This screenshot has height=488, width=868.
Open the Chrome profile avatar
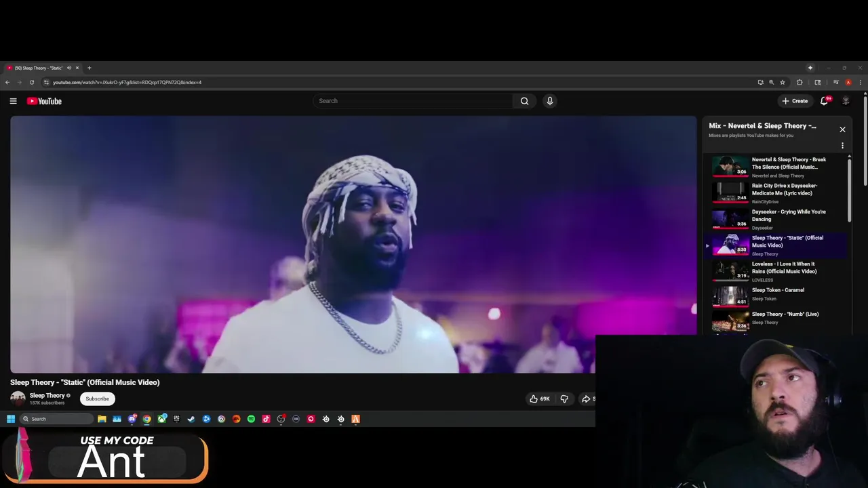pos(848,82)
